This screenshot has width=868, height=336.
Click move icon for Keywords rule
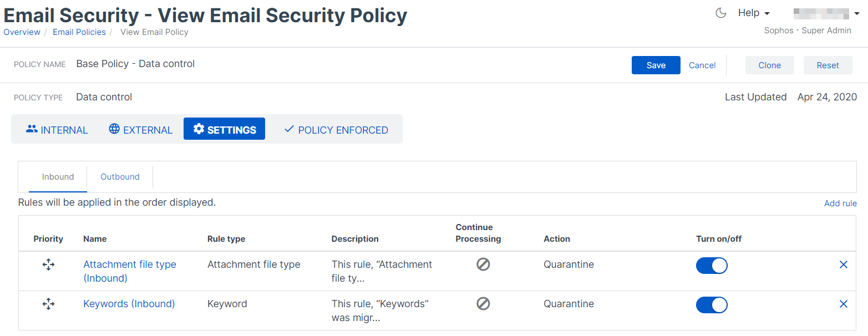[48, 304]
